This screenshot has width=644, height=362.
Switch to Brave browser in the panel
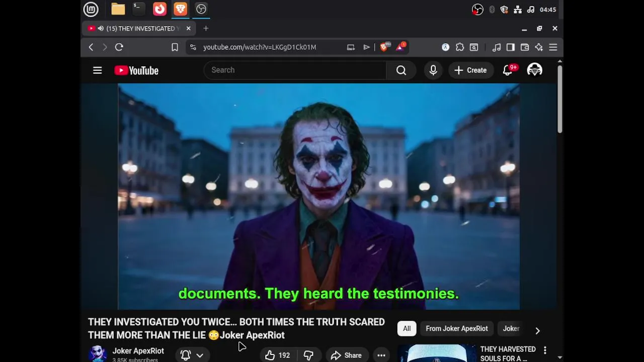pyautogui.click(x=180, y=9)
